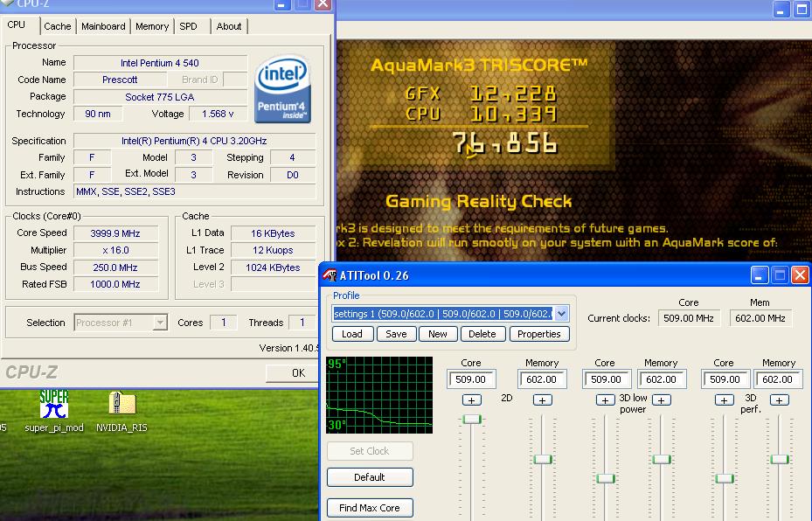The width and height of the screenshot is (812, 521).
Task: Click plus button under 3D low power Core
Action: (x=605, y=399)
